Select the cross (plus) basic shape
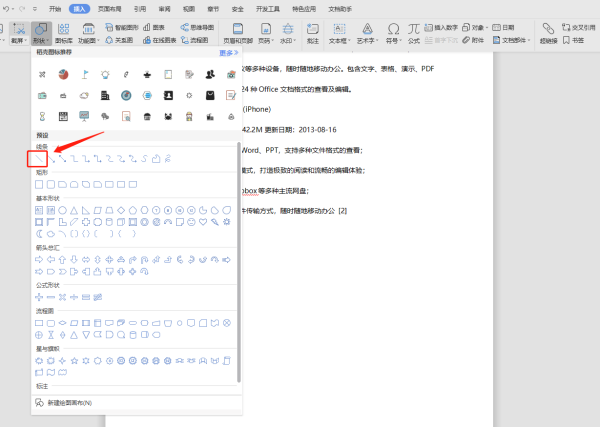This screenshot has height=427, width=600. point(86,222)
